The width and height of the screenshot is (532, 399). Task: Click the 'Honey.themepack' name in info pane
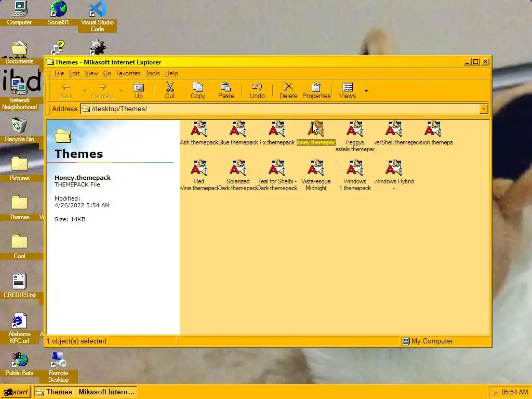tap(83, 178)
